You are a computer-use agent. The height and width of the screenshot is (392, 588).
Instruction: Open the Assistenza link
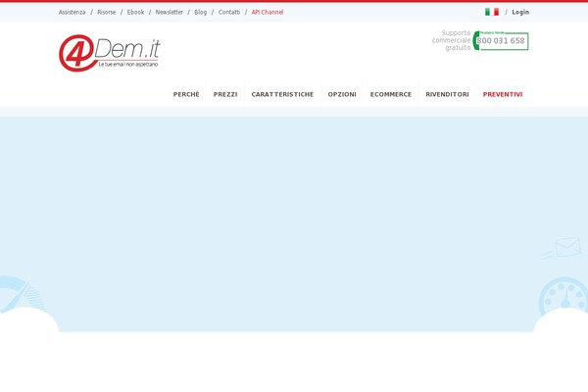point(72,12)
